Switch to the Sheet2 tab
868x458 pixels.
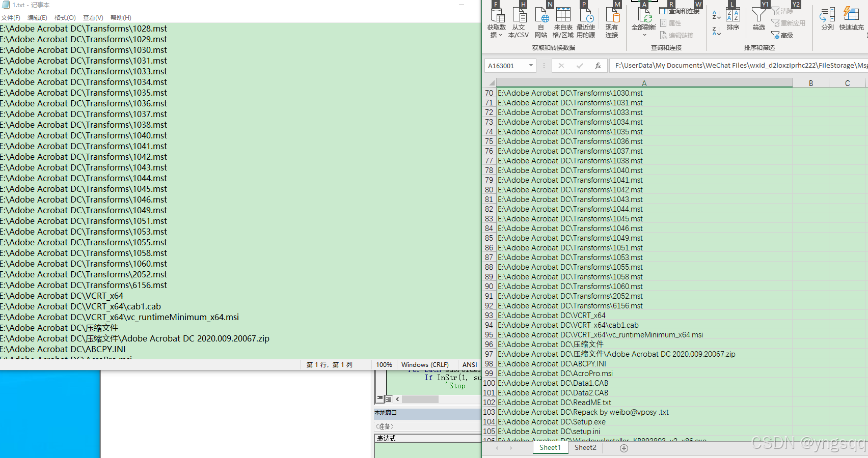(585, 448)
